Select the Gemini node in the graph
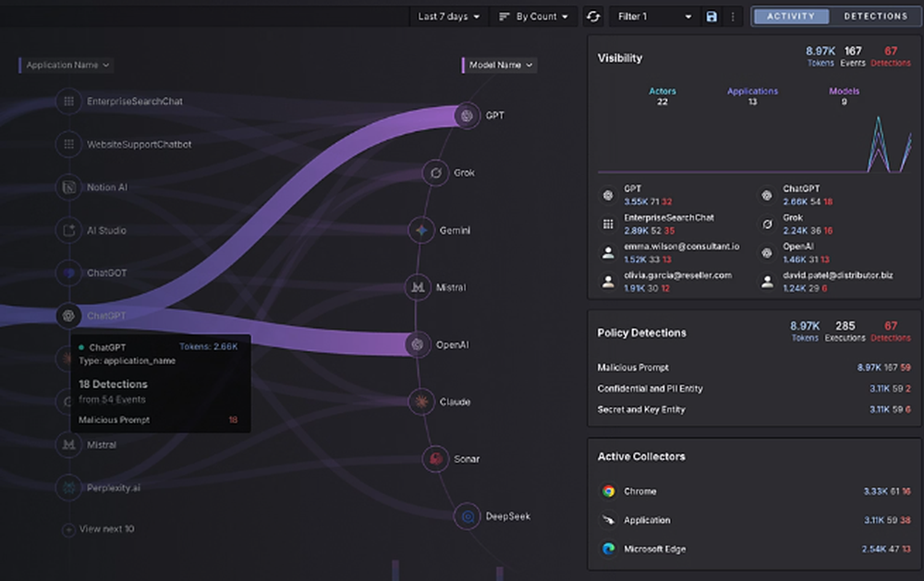Image resolution: width=924 pixels, height=581 pixels. pos(420,230)
